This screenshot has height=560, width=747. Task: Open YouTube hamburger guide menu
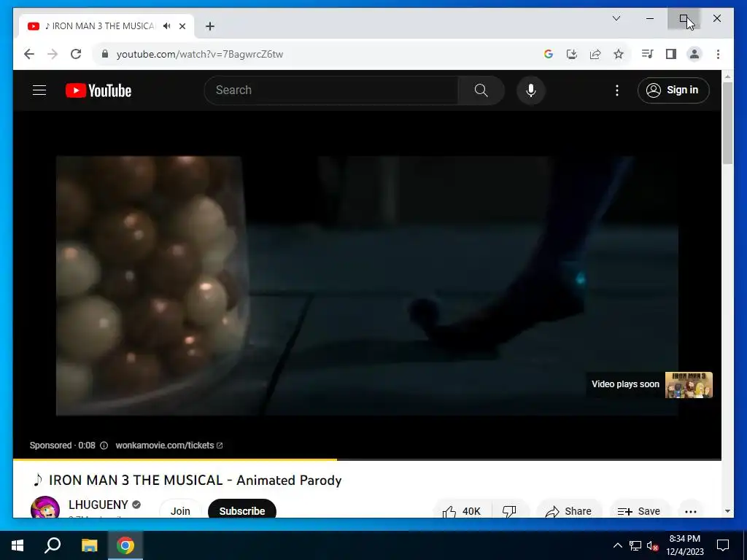coord(39,90)
